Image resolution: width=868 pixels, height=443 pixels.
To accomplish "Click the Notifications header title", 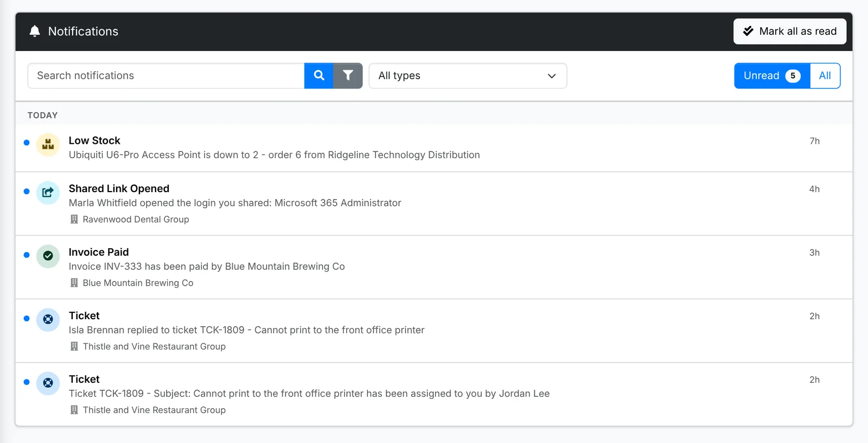I will click(83, 31).
